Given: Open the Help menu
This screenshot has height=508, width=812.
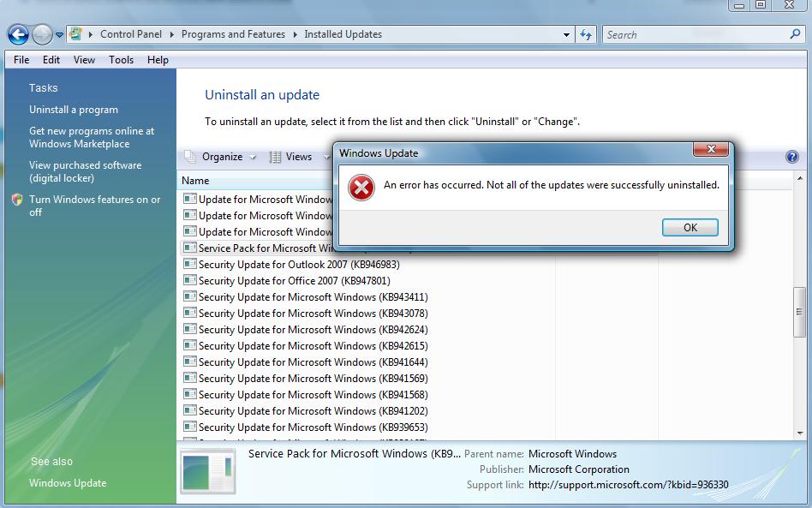Looking at the screenshot, I should point(158,60).
